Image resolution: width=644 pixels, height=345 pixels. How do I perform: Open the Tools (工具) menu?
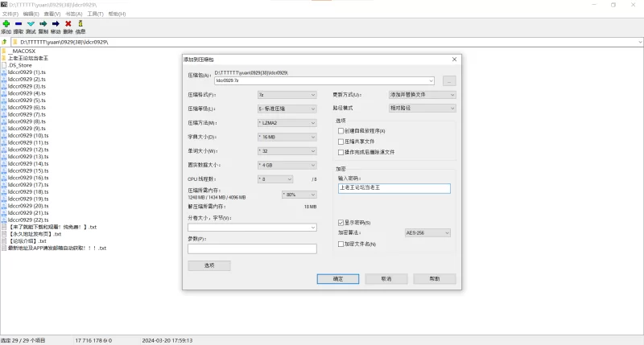point(94,14)
